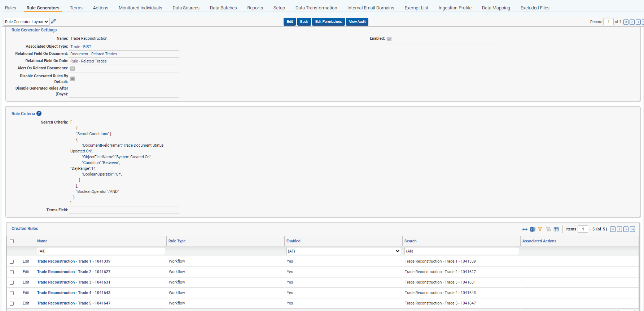Go to the previous page of Created Rules items
Screen dimensions: 644x311
click(x=619, y=229)
